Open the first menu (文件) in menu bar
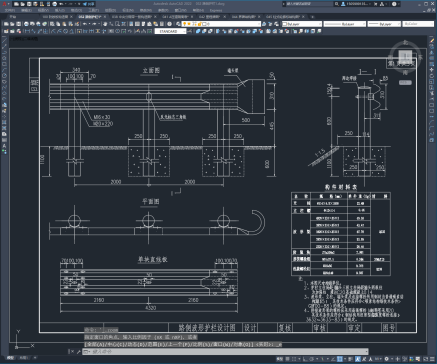The height and width of the screenshot is (364, 437). 9,10
